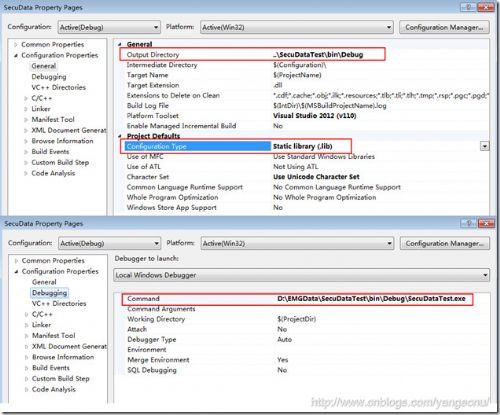Select VC++ Directories in the lower tree
This screenshot has width=500, height=415.
pyautogui.click(x=59, y=303)
